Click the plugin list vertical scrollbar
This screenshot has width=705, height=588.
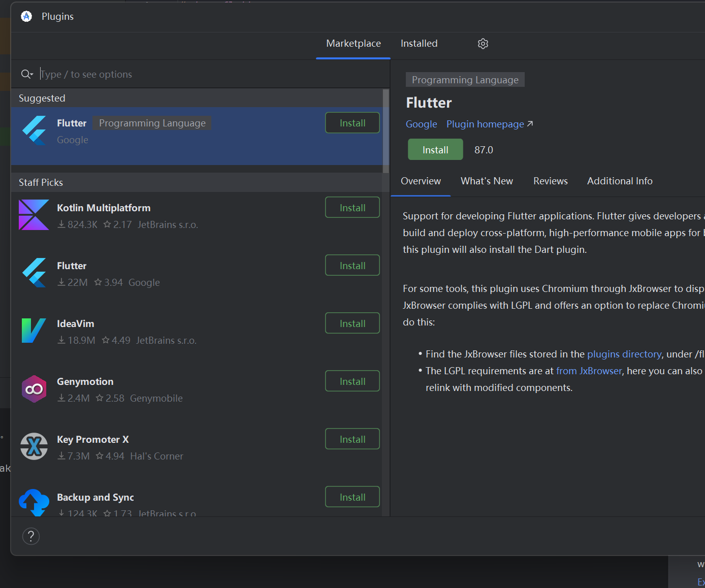[386, 131]
